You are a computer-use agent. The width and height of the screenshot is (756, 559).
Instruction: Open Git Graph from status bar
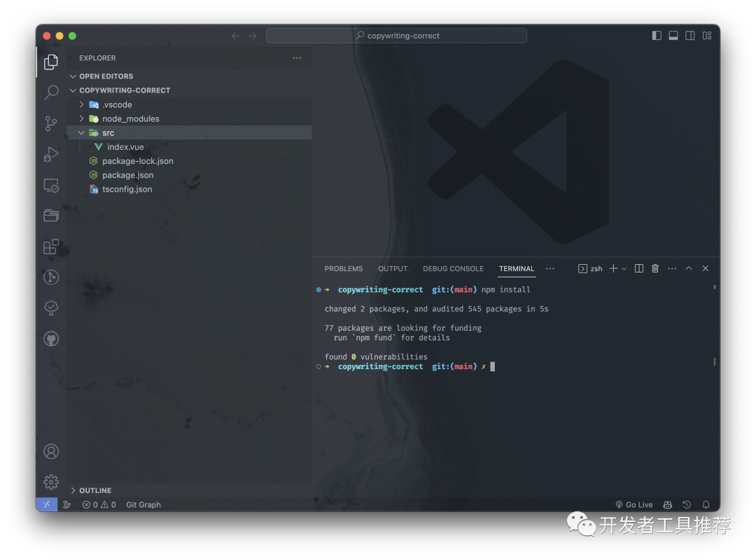pyautogui.click(x=143, y=504)
